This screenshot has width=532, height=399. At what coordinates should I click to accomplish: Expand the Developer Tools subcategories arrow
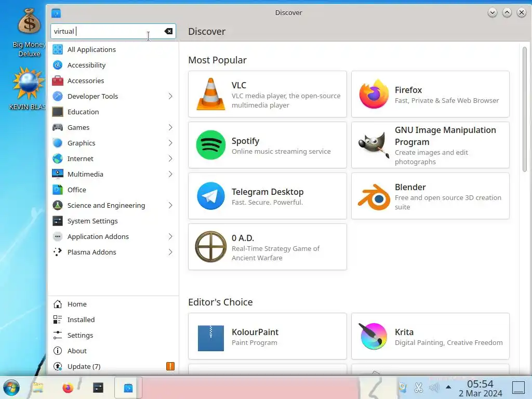point(170,96)
